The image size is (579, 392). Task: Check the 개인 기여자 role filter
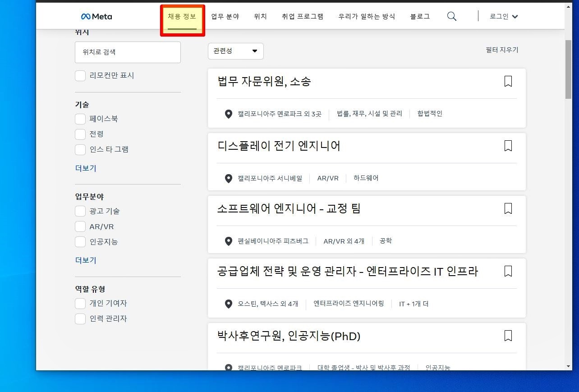pos(80,303)
